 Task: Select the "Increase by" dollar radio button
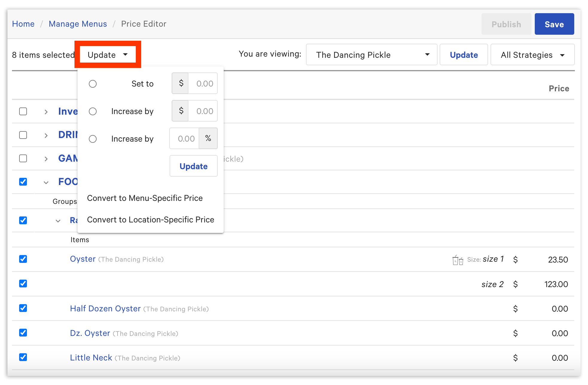pyautogui.click(x=93, y=111)
